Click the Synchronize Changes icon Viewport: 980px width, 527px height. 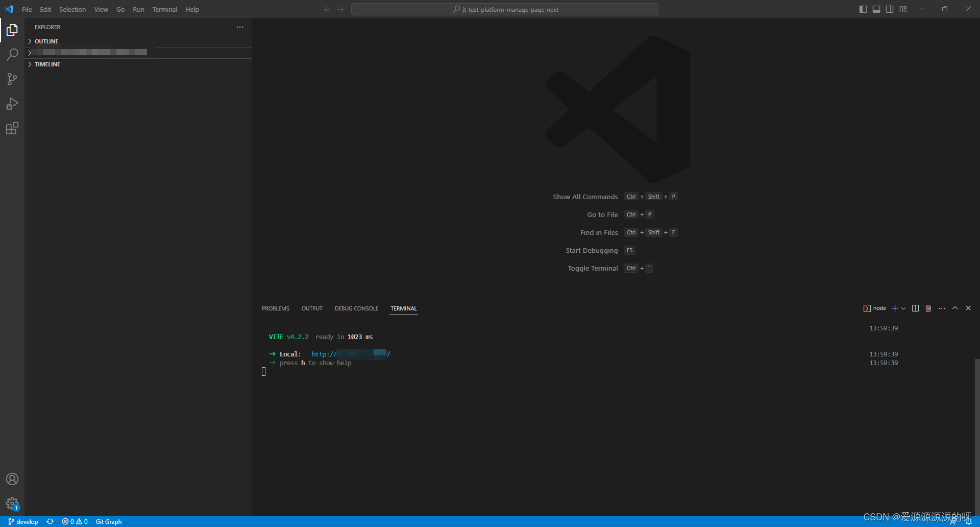[x=50, y=521]
